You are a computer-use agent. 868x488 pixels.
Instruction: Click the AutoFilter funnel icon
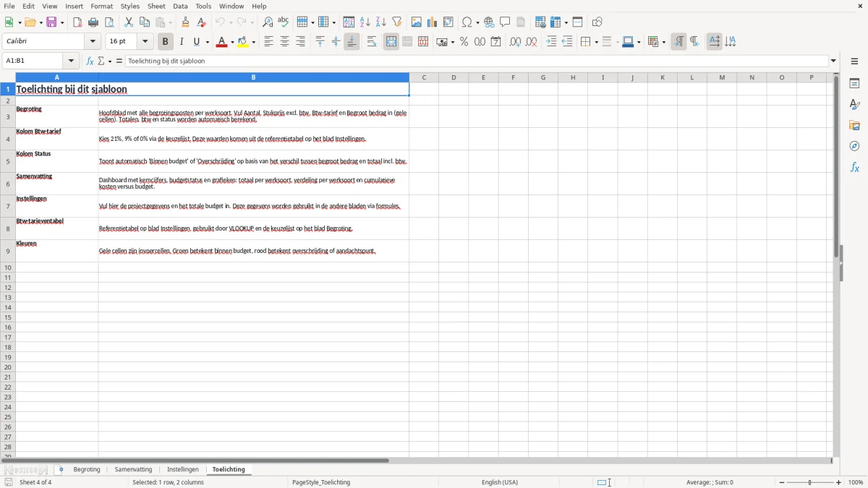pyautogui.click(x=396, y=22)
